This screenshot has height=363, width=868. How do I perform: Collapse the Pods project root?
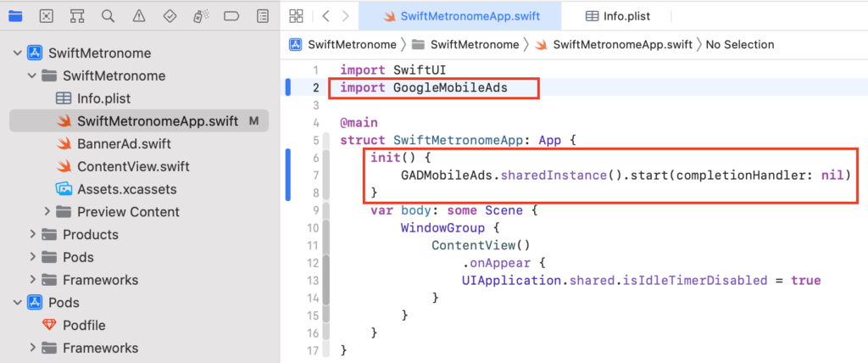pyautogui.click(x=18, y=303)
